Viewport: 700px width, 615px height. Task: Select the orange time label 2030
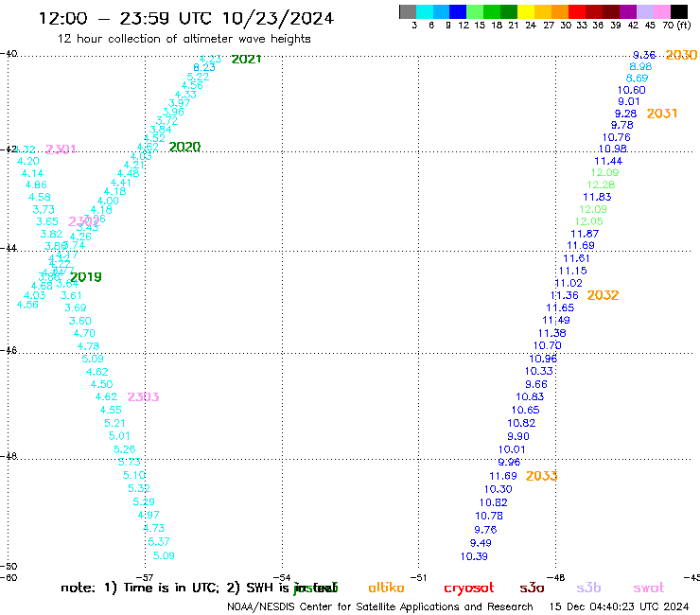[x=681, y=55]
